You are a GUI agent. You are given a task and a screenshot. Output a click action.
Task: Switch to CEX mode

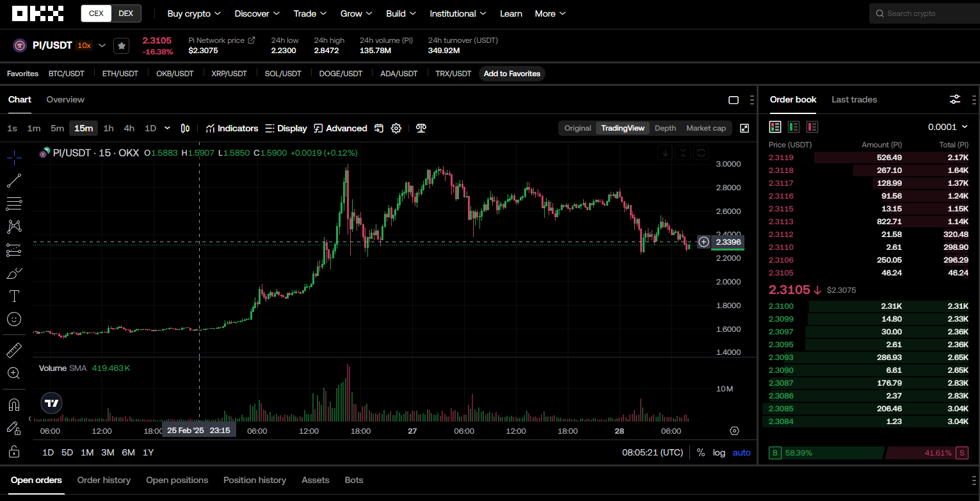point(97,13)
